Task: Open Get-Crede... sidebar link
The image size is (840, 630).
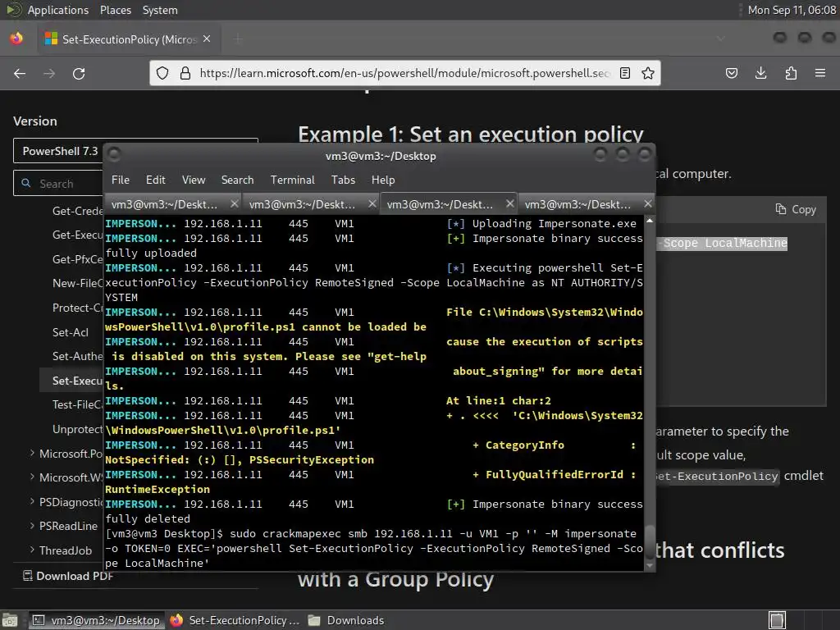Action: pyautogui.click(x=78, y=211)
